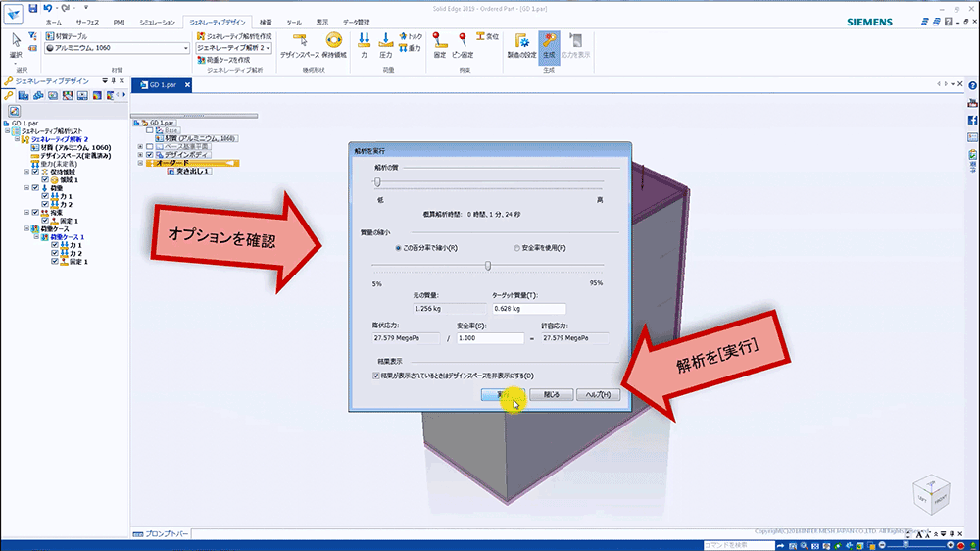Screen dimensions: 980x551
Task: Click the ターゲット質量(T) input field
Action: pos(529,309)
